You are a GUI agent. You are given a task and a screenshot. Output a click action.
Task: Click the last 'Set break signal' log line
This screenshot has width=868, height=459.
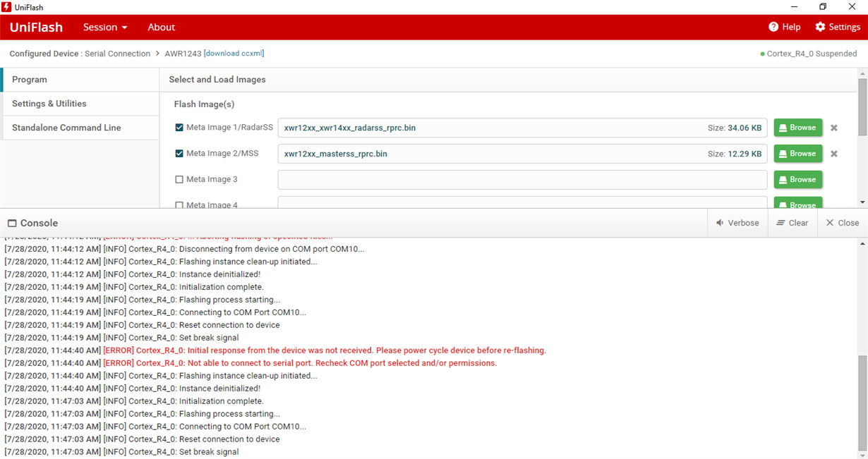121,452
